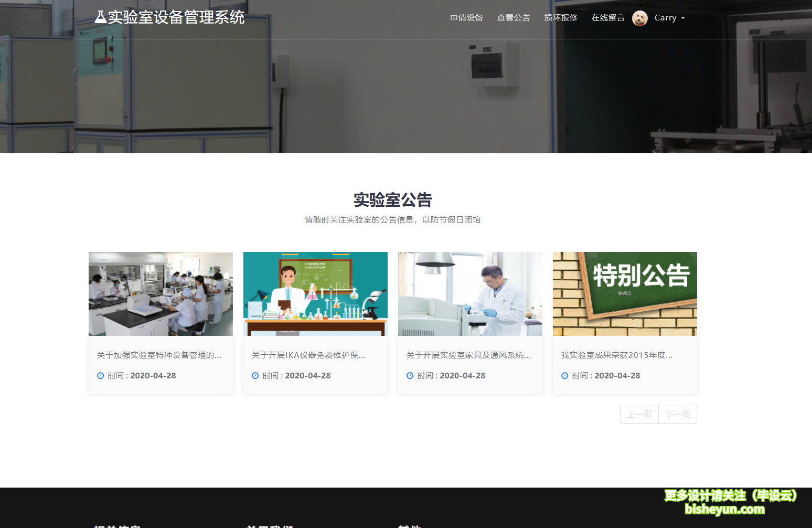Click the lab photo thumbnail on the first card

160,293
